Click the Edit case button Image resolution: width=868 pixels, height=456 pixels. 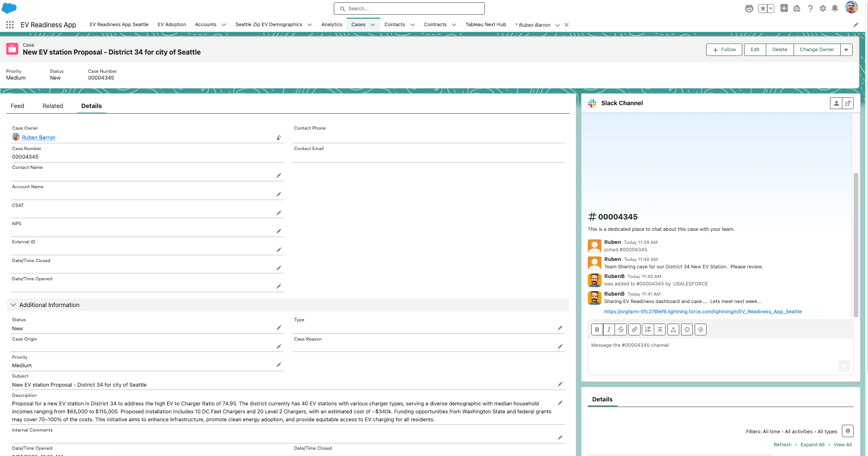(x=755, y=49)
